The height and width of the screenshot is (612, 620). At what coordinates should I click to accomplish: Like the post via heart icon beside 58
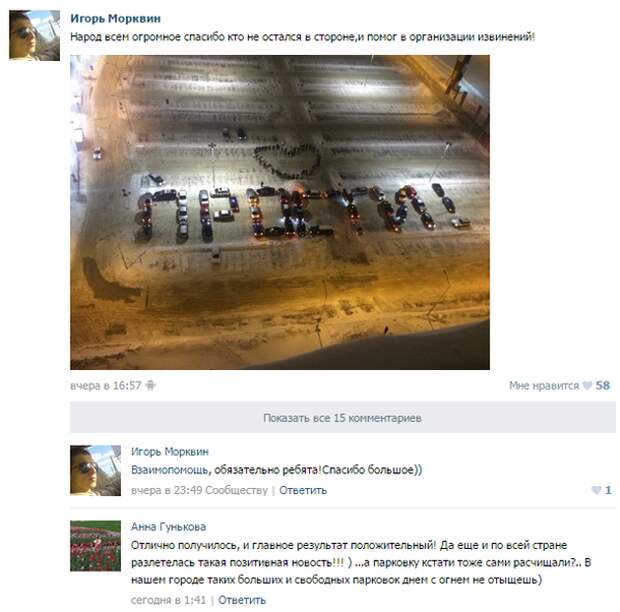588,385
